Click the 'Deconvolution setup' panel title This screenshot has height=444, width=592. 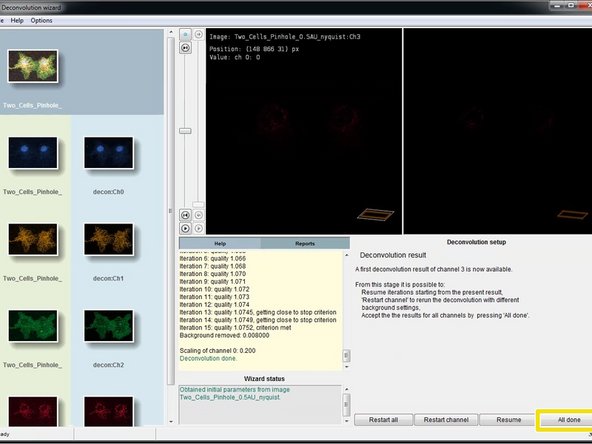476,242
